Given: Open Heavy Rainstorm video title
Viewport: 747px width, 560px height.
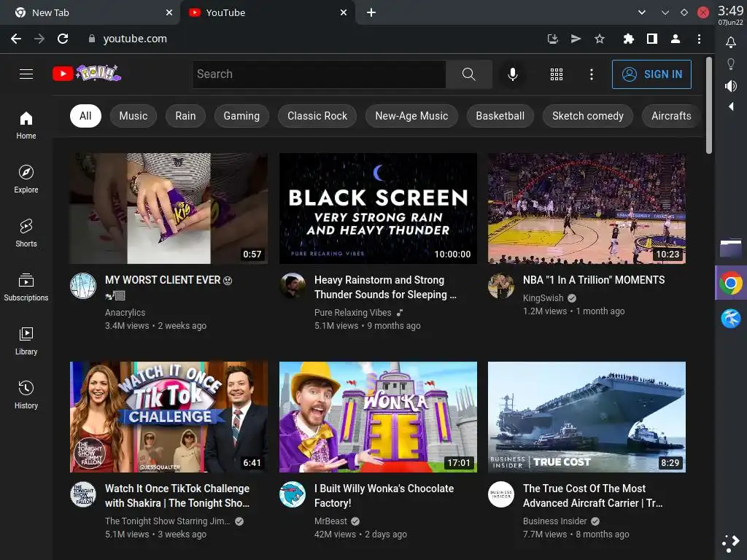Looking at the screenshot, I should tap(385, 287).
